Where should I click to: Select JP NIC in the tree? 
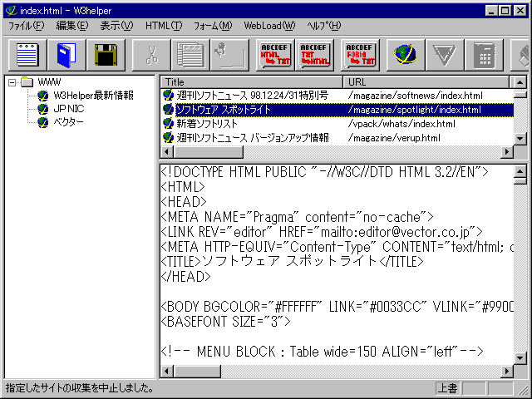pyautogui.click(x=68, y=109)
